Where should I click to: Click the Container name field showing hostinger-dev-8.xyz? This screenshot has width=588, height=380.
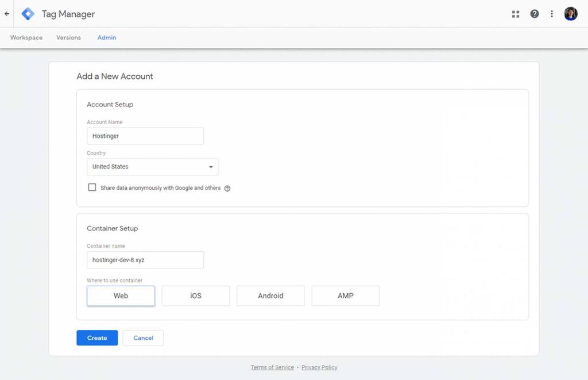point(145,260)
